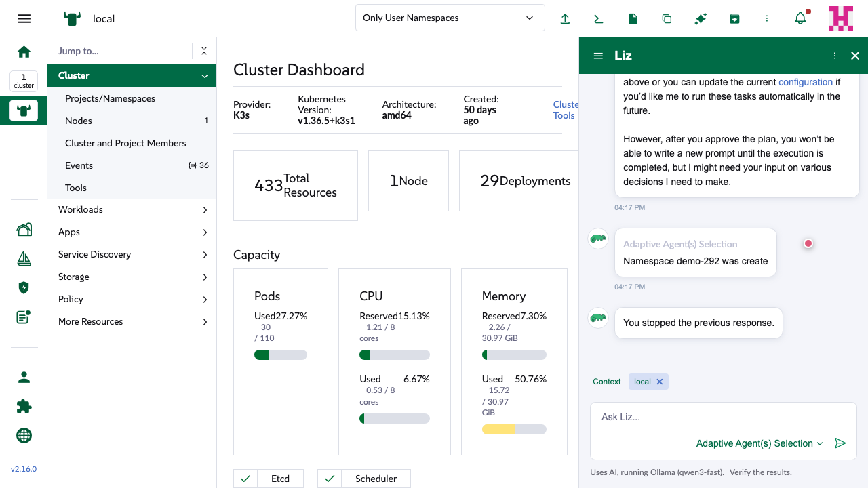This screenshot has height=488, width=868.
Task: Go to the Home page icon
Action: pyautogui.click(x=24, y=52)
